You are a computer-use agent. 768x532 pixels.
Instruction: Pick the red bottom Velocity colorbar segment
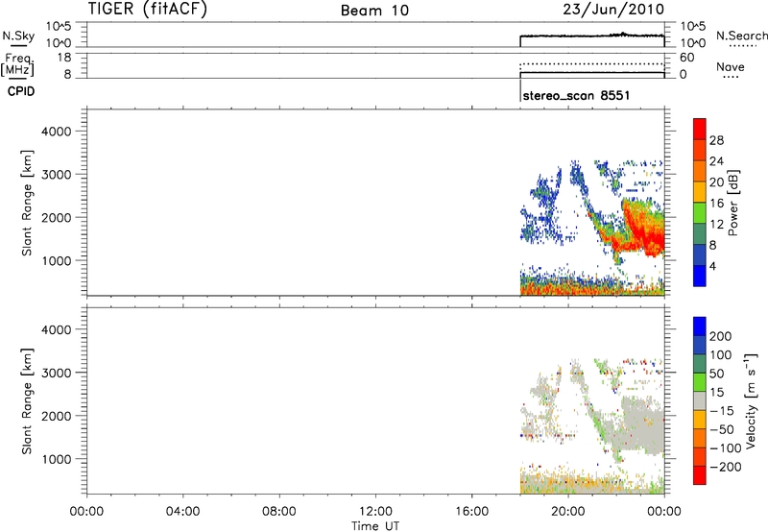pyautogui.click(x=700, y=475)
